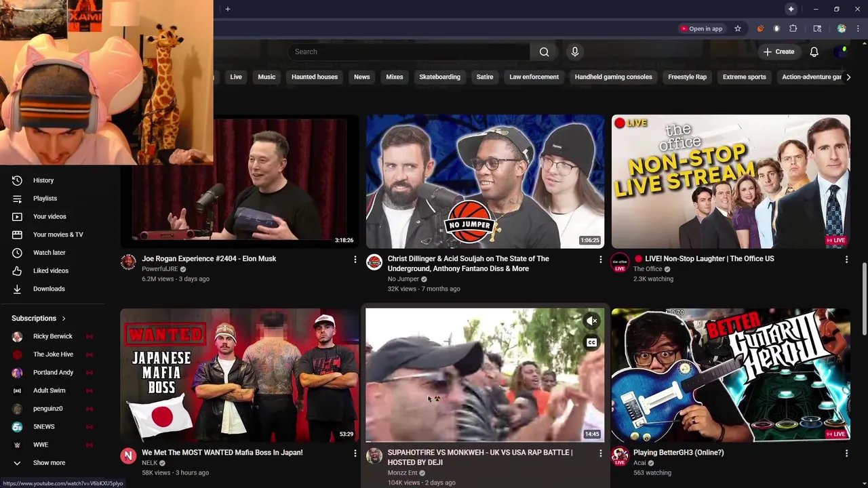Viewport: 868px width, 488px height.
Task: Select Handheld gaming consoles chip
Action: (614, 77)
